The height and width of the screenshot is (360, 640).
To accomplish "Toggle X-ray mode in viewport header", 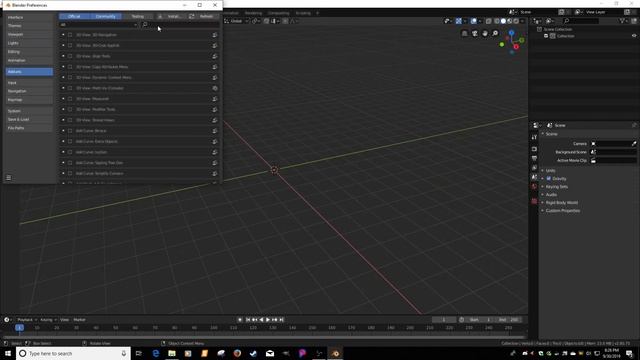I will click(x=489, y=21).
